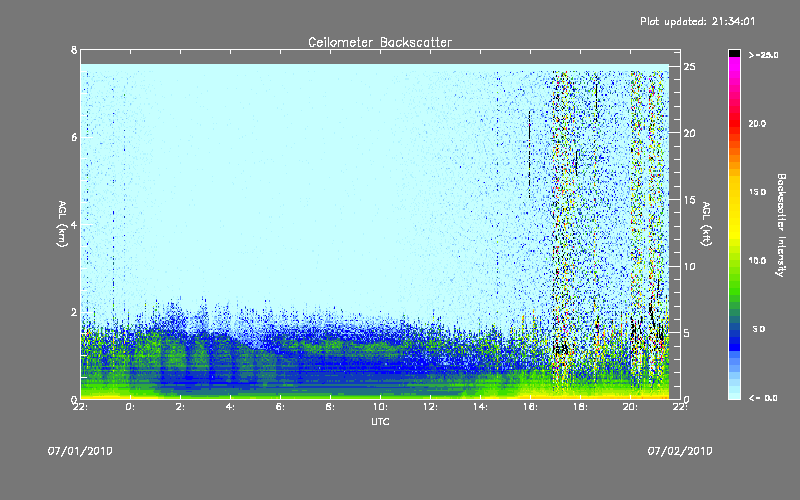
Task: Click the 2 km tick label on left axis
Action: click(x=74, y=312)
